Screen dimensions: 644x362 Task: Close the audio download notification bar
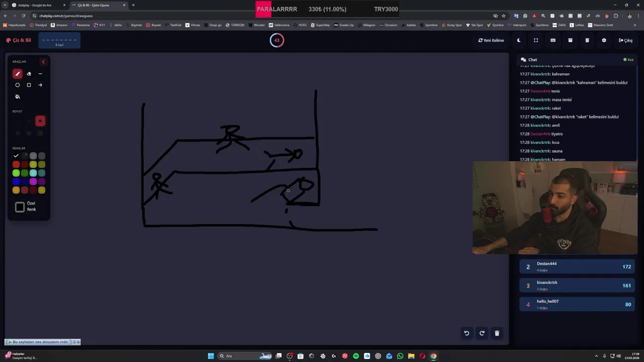[x=78, y=342]
